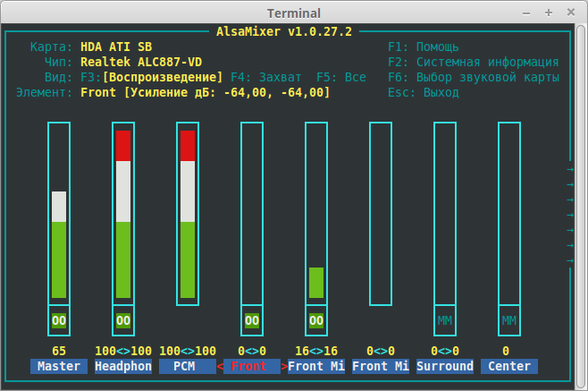Switch to F4 Захват capture view
This screenshot has height=391, width=588.
point(266,78)
